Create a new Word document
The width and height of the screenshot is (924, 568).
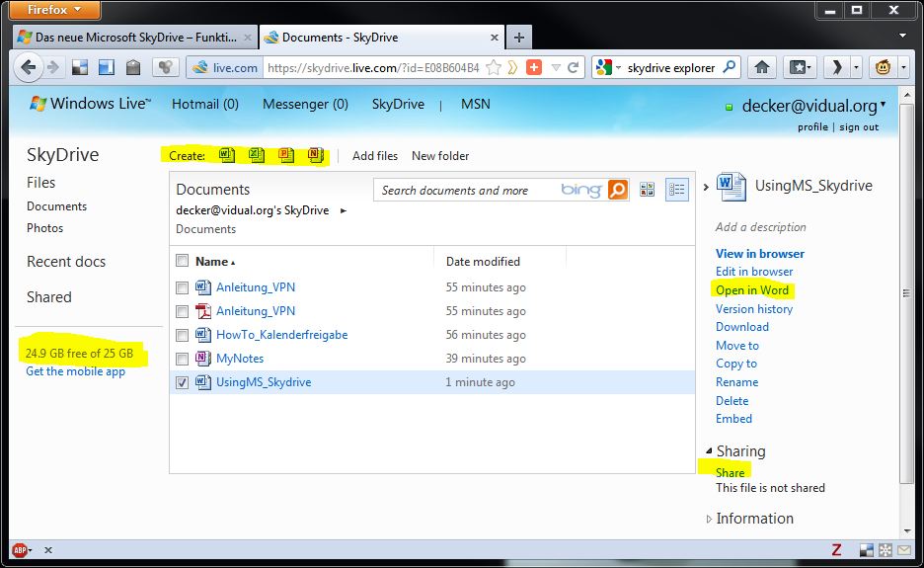(227, 155)
